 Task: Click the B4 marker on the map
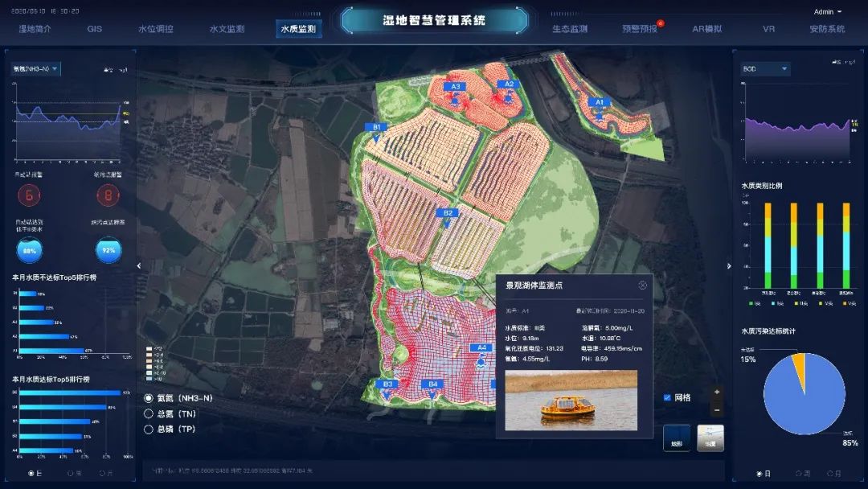click(x=433, y=385)
